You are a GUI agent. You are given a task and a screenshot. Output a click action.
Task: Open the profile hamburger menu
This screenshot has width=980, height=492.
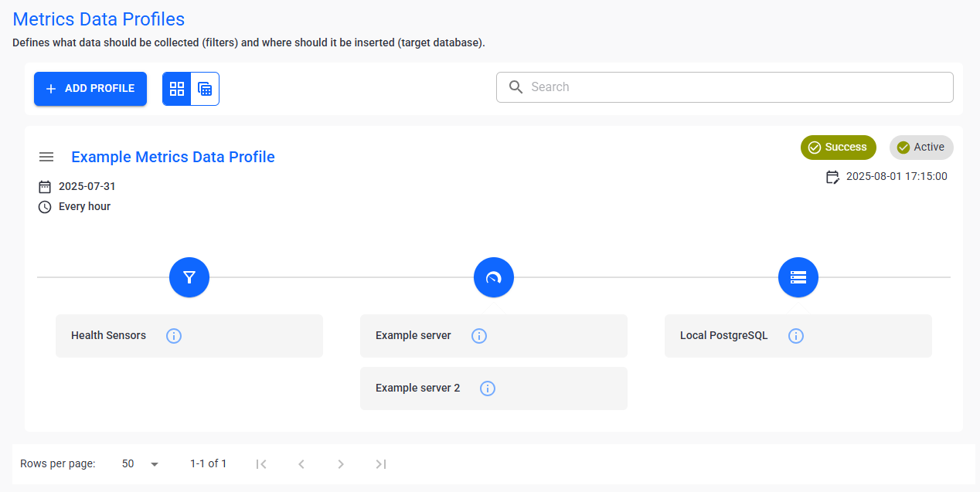coord(46,157)
